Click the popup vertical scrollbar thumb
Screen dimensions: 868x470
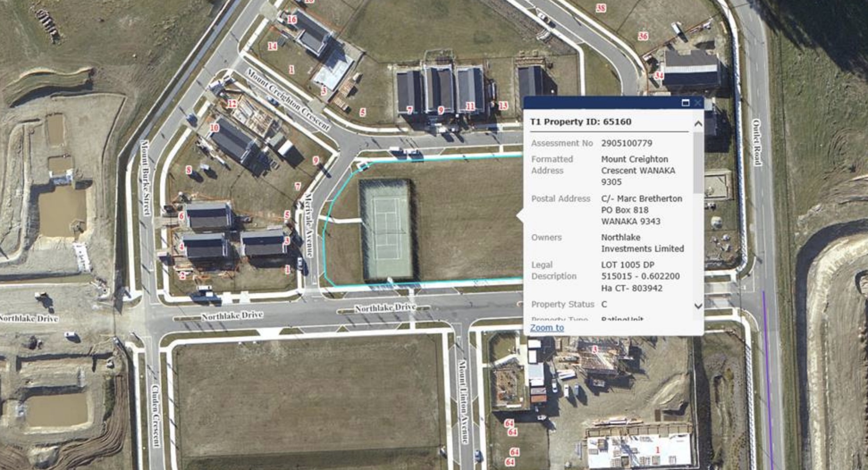pos(698,163)
